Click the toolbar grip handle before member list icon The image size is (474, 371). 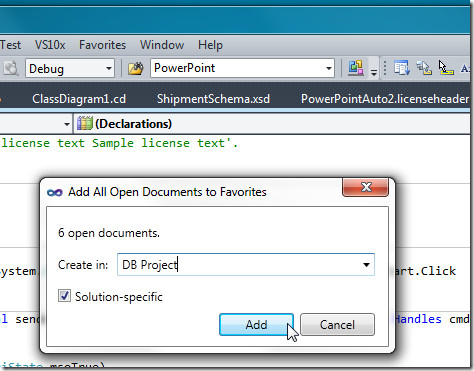point(385,68)
